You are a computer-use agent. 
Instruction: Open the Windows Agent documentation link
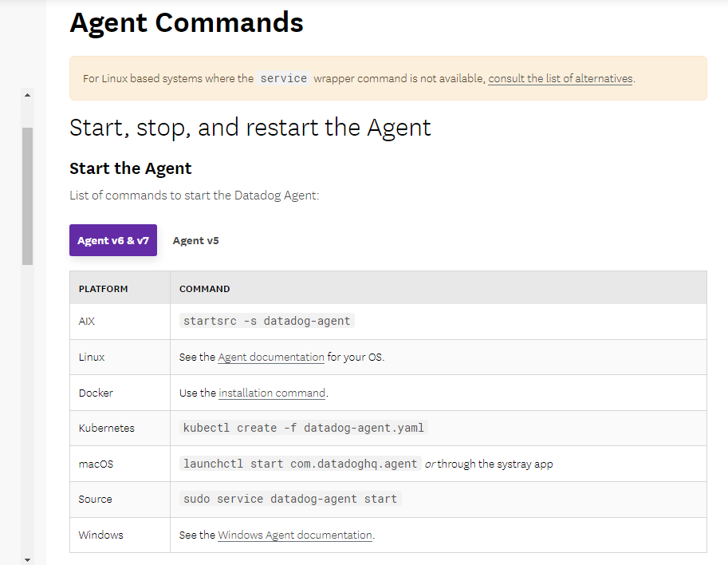[x=295, y=535]
